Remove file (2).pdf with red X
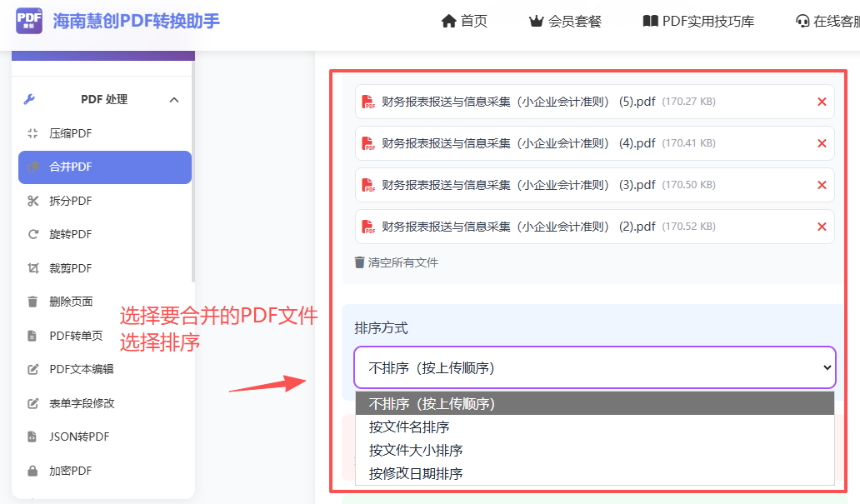This screenshot has height=504, width=860. [822, 227]
